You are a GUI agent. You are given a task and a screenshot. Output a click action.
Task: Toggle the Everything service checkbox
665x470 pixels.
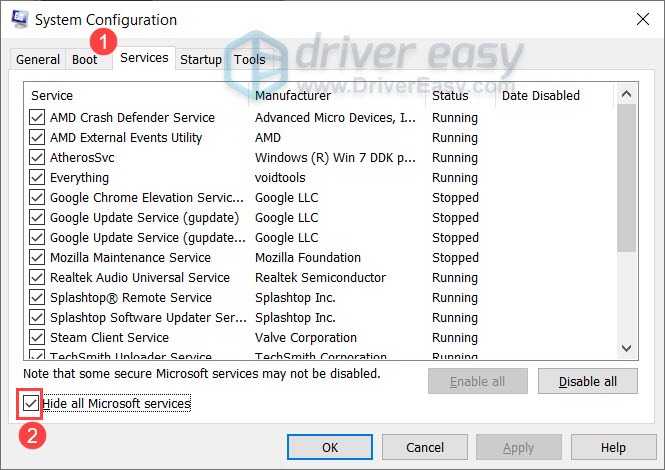(37, 177)
